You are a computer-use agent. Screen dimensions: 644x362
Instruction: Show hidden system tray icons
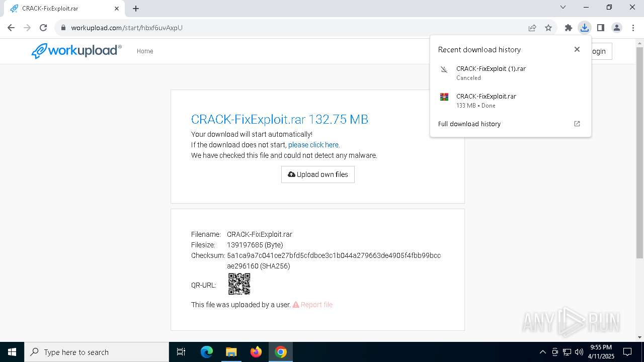click(542, 352)
